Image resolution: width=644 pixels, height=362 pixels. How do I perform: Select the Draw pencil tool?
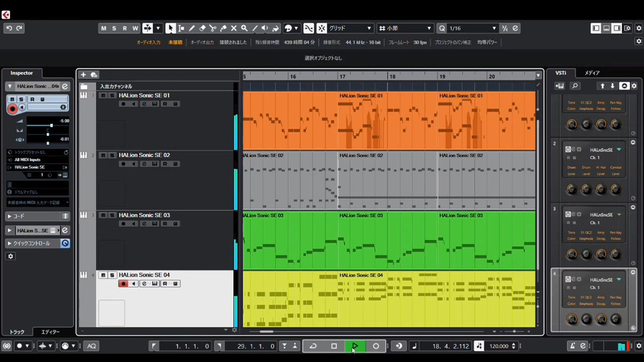click(x=192, y=28)
